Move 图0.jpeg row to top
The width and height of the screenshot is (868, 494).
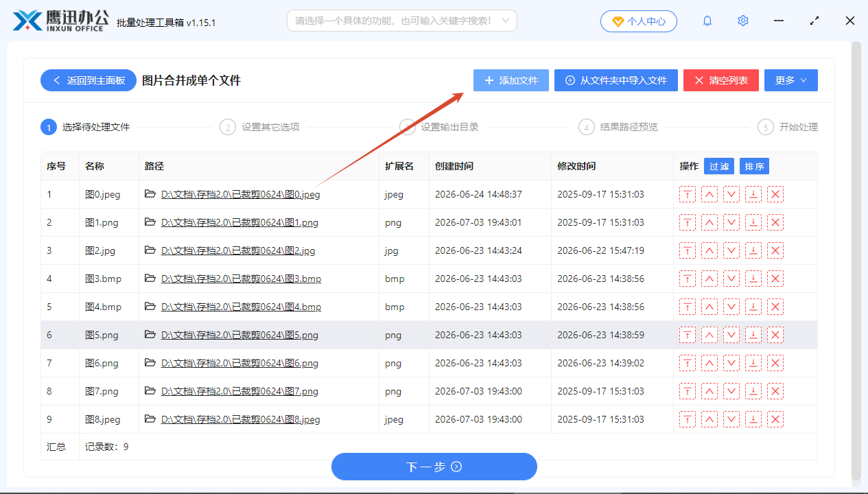pyautogui.click(x=688, y=194)
